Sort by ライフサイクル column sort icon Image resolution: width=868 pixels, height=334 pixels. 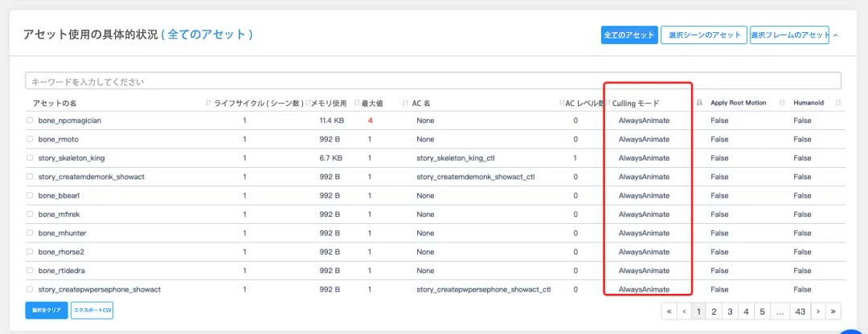(x=308, y=103)
